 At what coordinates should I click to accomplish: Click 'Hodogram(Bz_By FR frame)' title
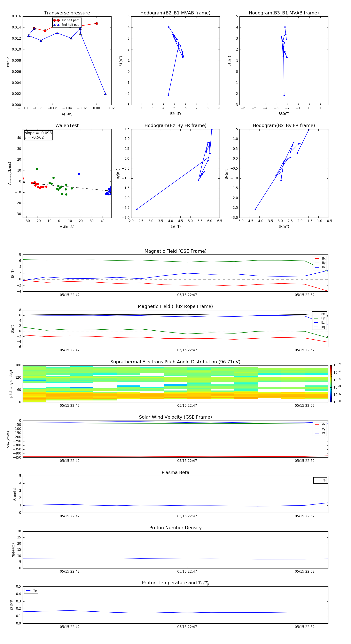(x=175, y=125)
